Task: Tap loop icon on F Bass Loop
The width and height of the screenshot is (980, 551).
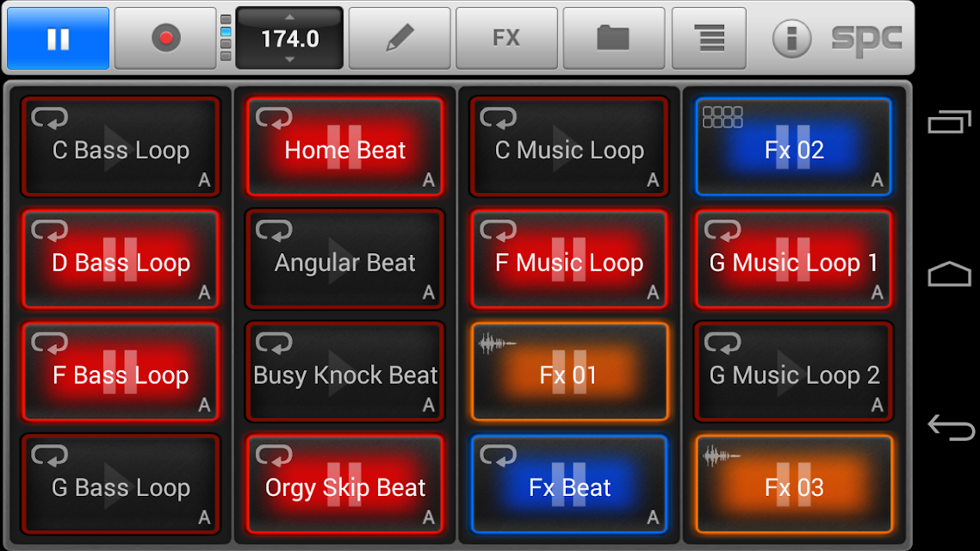Action: [x=49, y=343]
